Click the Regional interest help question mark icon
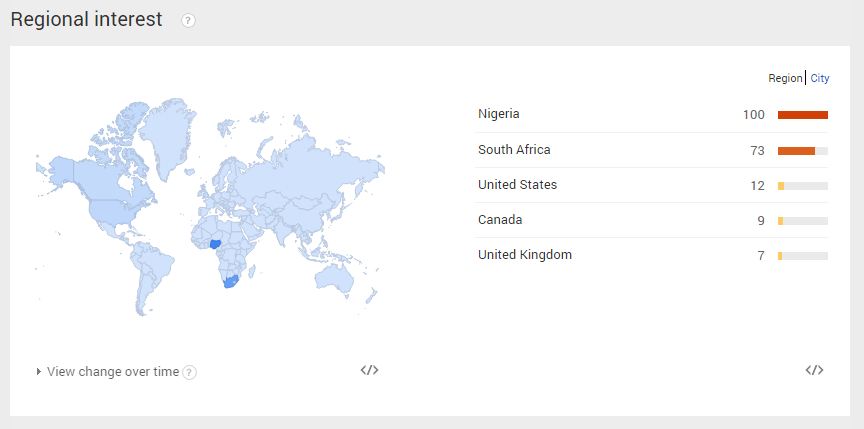This screenshot has height=429, width=864. (188, 20)
